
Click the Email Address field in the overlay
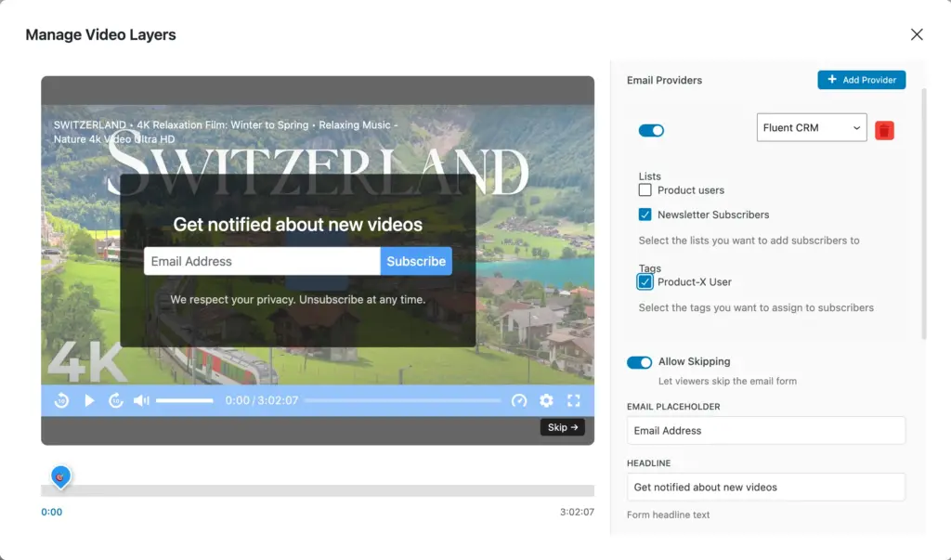(x=260, y=261)
